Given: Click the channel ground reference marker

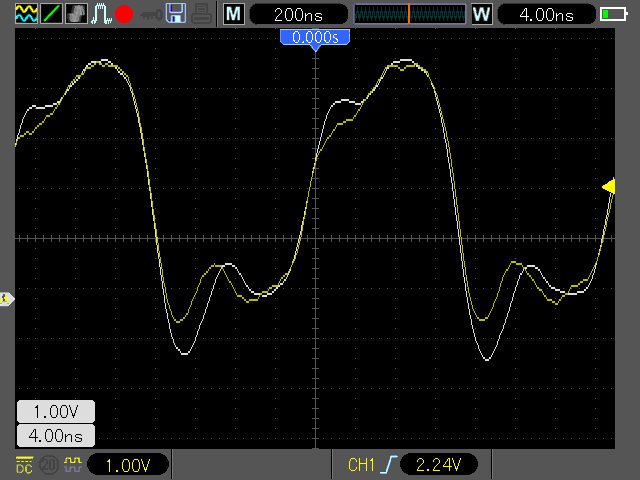Looking at the screenshot, I should [7, 299].
